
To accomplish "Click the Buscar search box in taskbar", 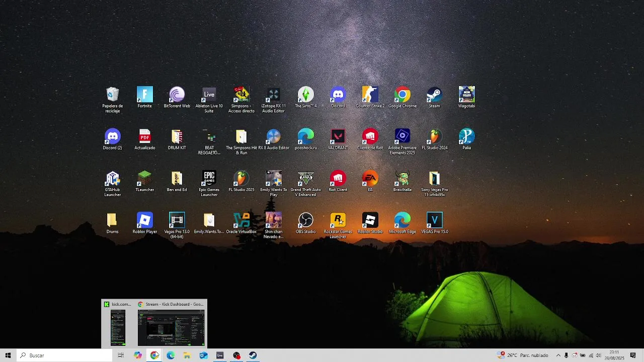I will [64, 355].
